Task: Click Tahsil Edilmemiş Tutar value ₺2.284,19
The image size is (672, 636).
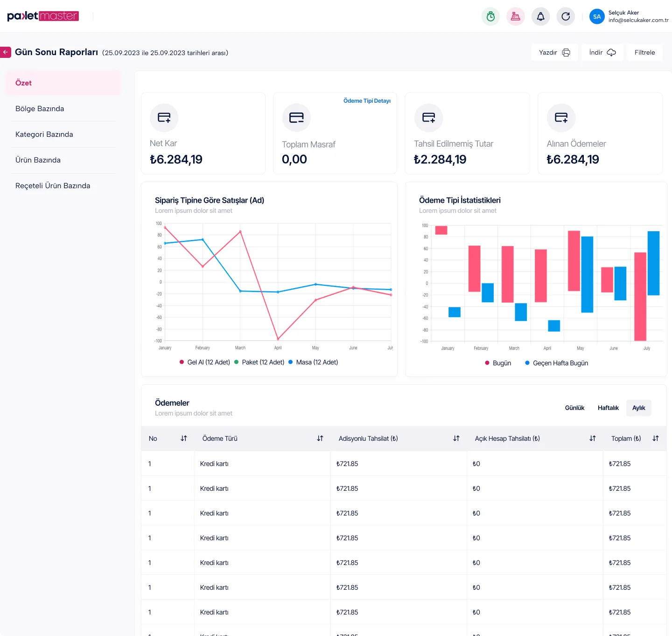Action: coord(440,160)
